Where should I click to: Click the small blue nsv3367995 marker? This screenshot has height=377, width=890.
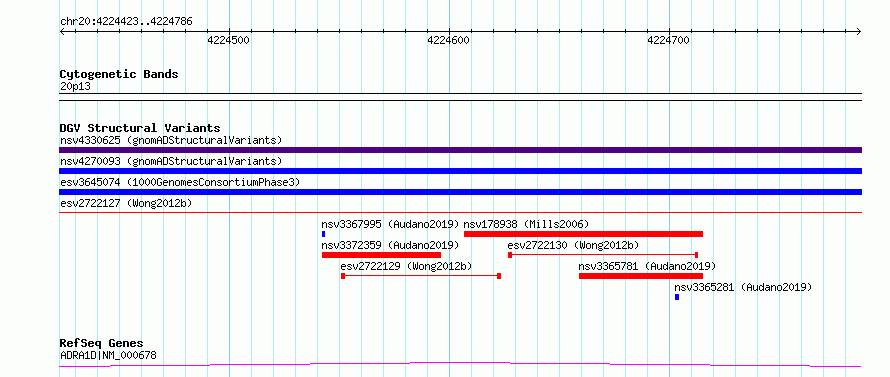point(324,234)
